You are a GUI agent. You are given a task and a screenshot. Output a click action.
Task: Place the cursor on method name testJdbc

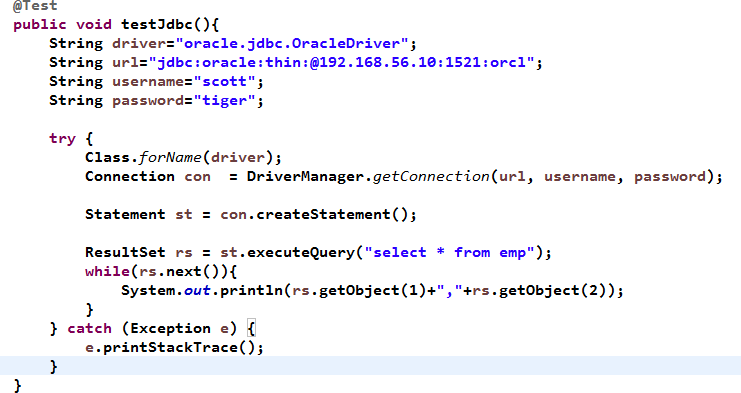156,25
